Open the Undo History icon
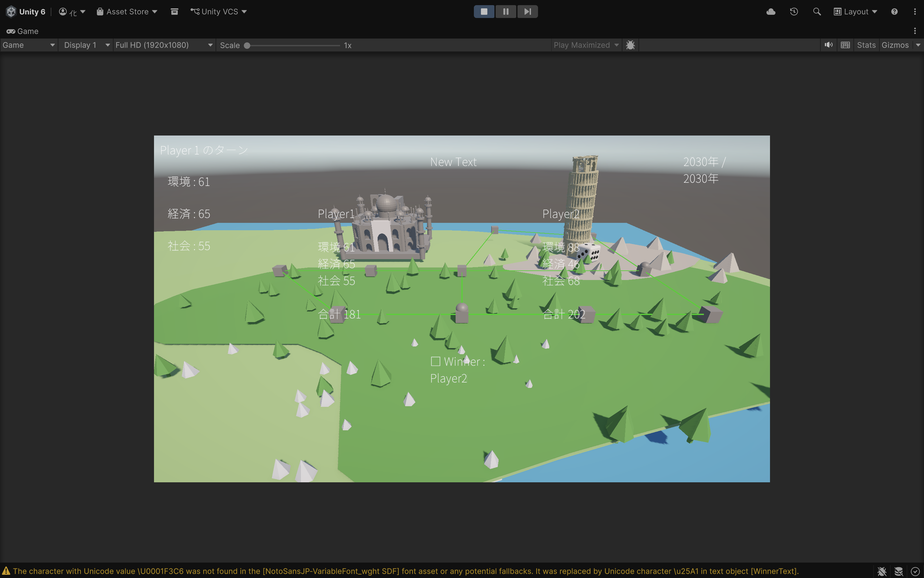924x578 pixels. tap(794, 12)
